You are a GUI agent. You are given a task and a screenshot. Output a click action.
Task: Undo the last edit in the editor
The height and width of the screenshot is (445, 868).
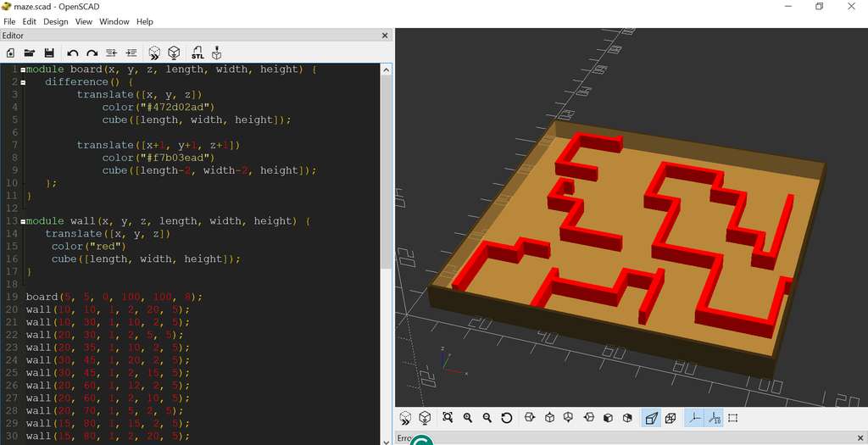pyautogui.click(x=73, y=53)
